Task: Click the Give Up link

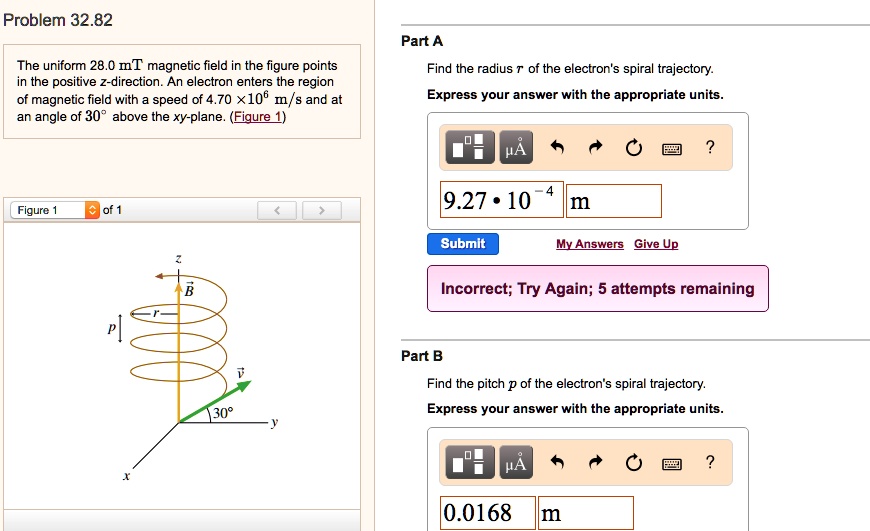Action: [656, 244]
